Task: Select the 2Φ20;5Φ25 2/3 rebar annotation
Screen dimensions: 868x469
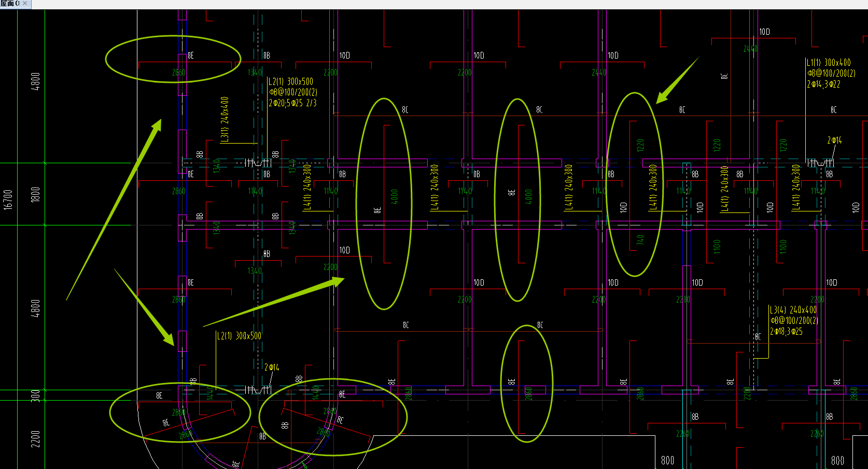Action: point(292,103)
